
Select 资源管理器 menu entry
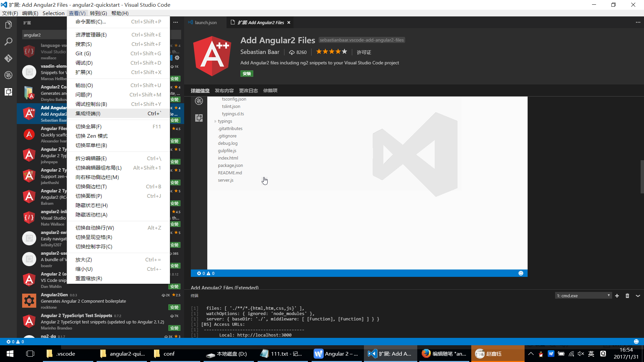click(118, 35)
